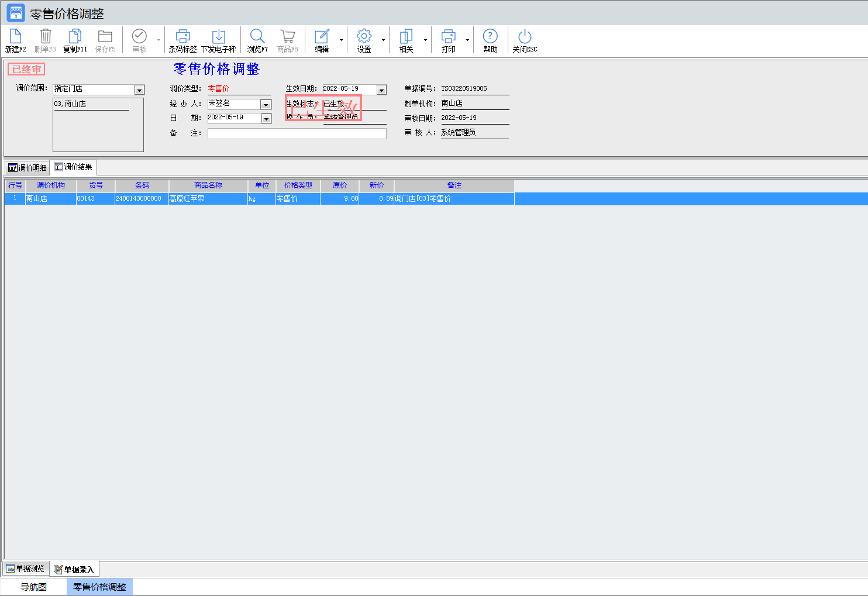The width and height of the screenshot is (868, 596).
Task: Click the 备注 input field
Action: (x=297, y=133)
